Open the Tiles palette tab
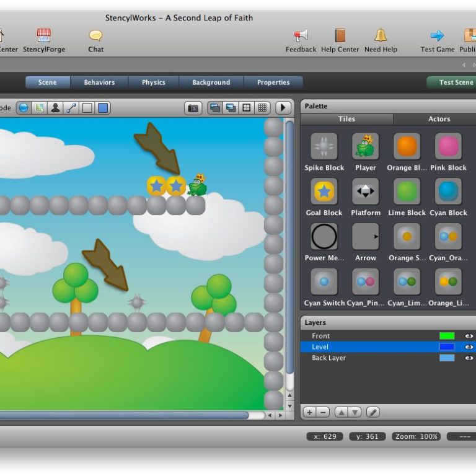 point(346,119)
